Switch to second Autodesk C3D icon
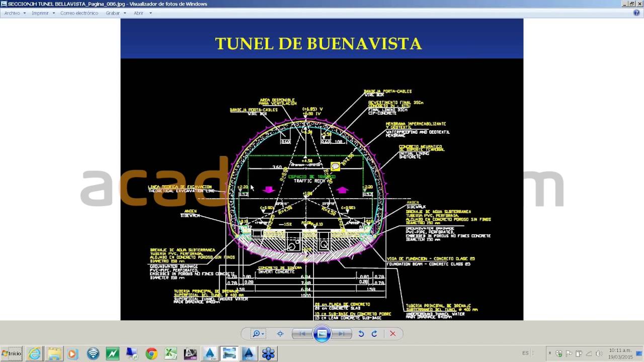 pos(249,353)
